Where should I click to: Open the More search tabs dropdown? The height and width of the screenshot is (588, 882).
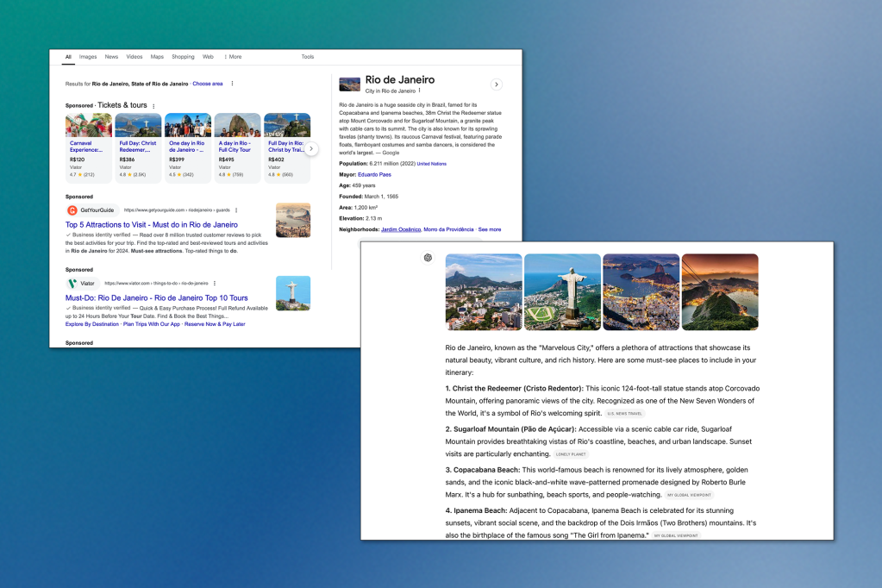coord(233,57)
